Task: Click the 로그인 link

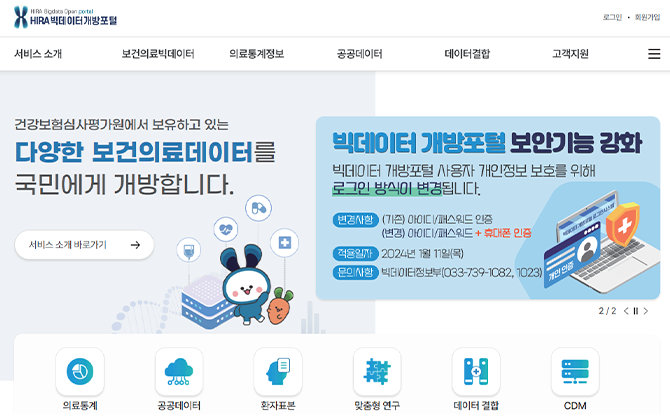Action: (x=612, y=17)
